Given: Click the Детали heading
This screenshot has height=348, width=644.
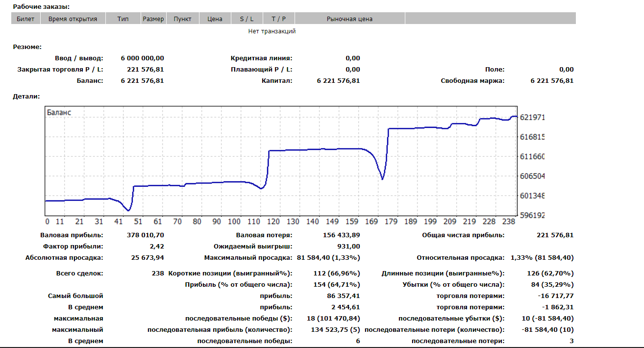Looking at the screenshot, I should click(26, 97).
